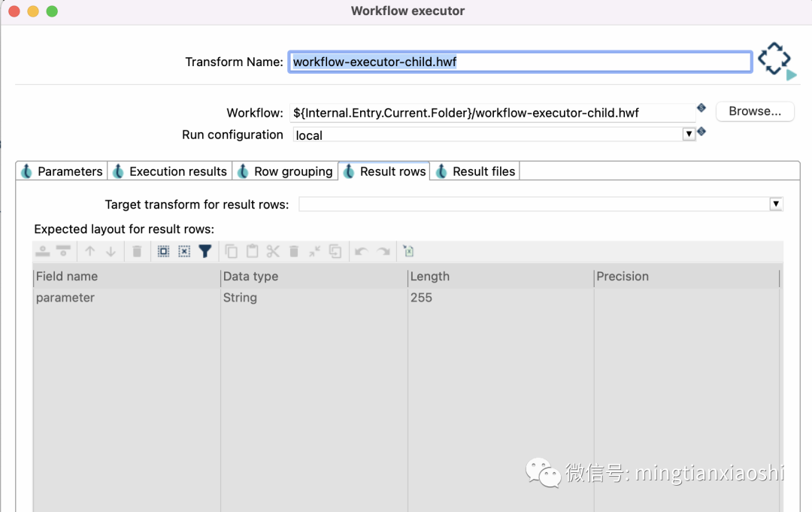
Task: Click variable diamond beside Run configuration
Action: pyautogui.click(x=701, y=132)
